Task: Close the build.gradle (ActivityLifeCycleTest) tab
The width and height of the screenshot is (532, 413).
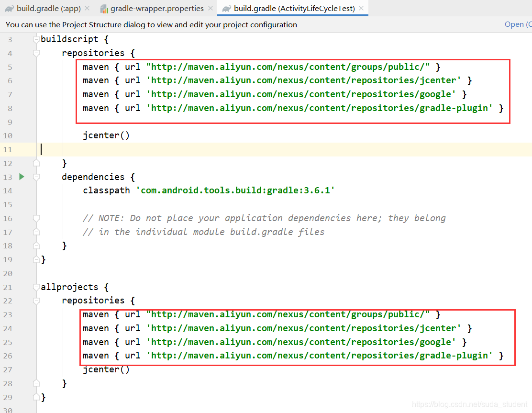Action: [361, 8]
